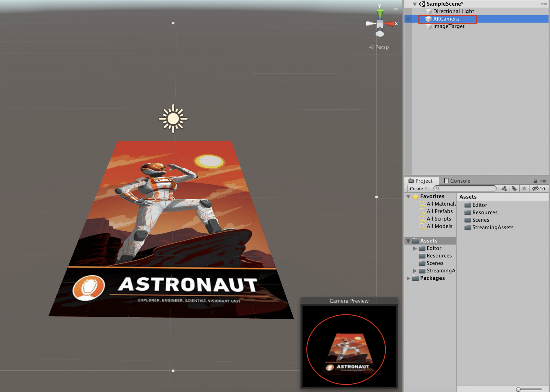The width and height of the screenshot is (550, 392).
Task: Open the Project panel options menu
Action: pyautogui.click(x=544, y=181)
